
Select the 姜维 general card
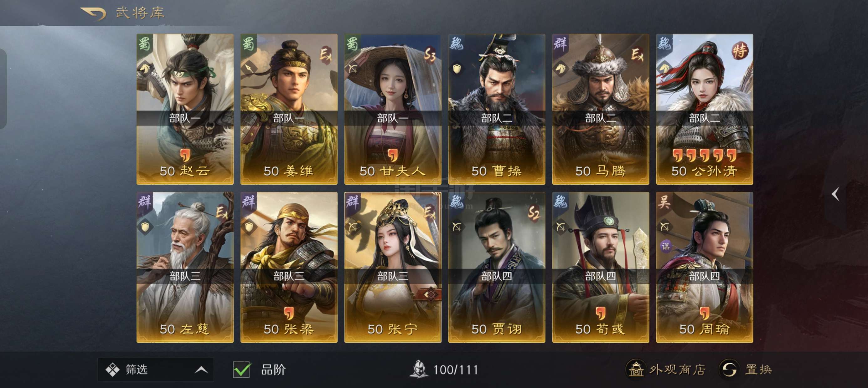tap(289, 109)
